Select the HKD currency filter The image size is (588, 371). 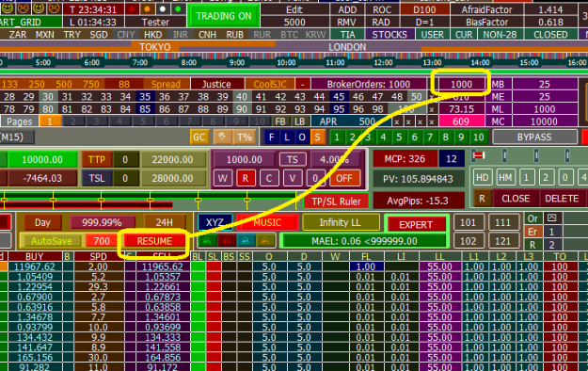point(153,35)
